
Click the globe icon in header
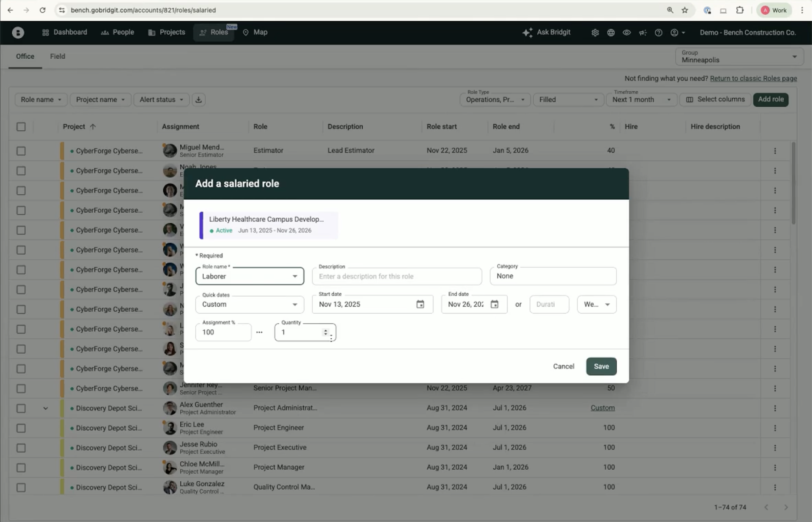pyautogui.click(x=611, y=33)
